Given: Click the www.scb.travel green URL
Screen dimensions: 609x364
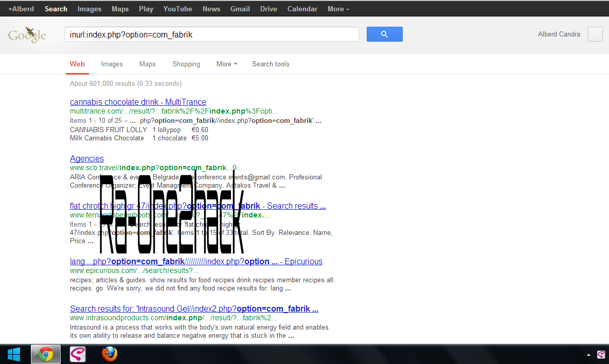Looking at the screenshot, I should (x=156, y=168).
